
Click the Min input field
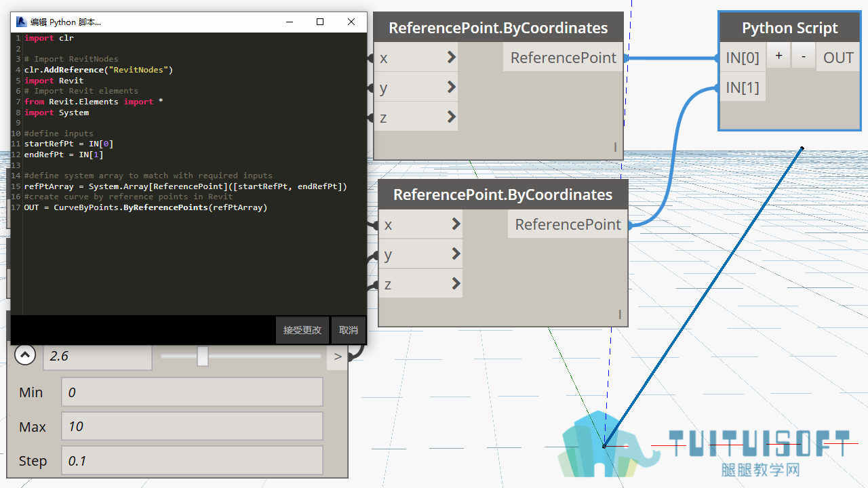pos(192,392)
